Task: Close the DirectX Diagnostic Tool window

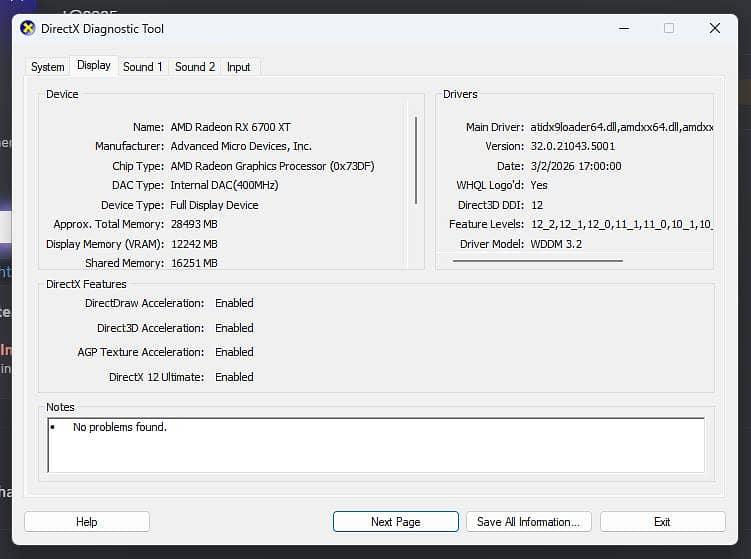Action: [715, 29]
